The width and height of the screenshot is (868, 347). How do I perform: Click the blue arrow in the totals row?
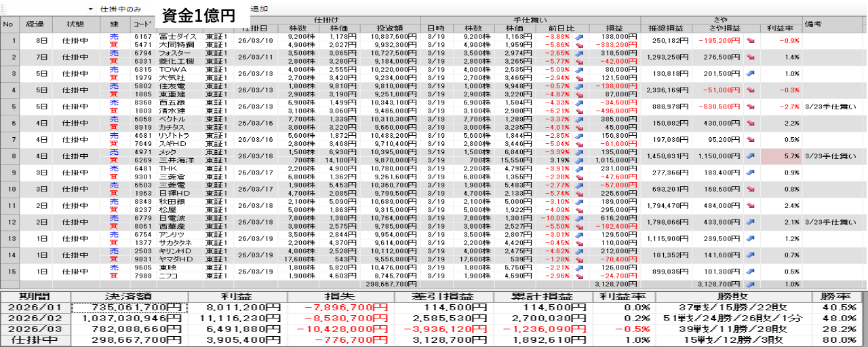[751, 285]
